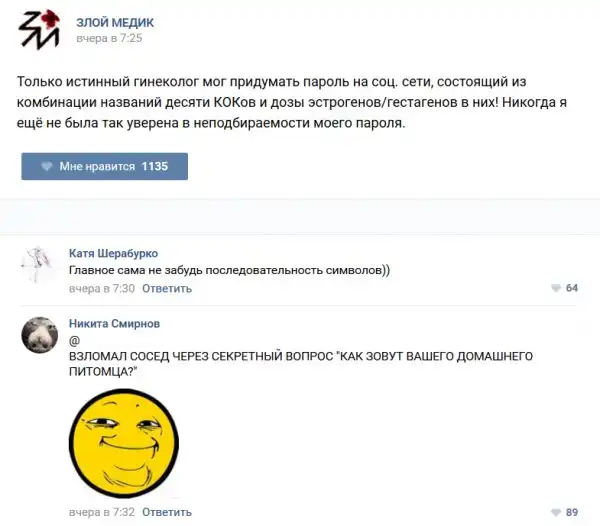Click the like count 89 on second comment

pyautogui.click(x=572, y=512)
